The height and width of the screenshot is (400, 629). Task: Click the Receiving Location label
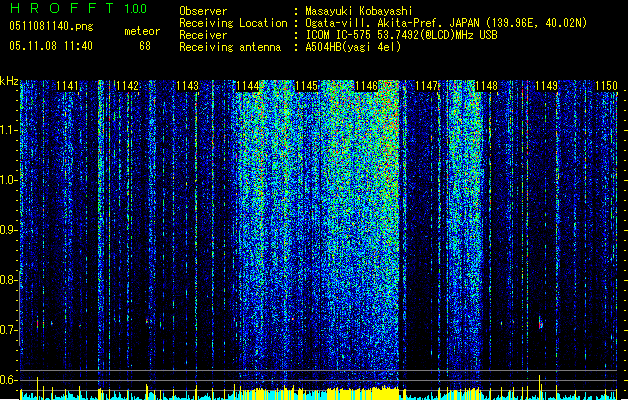(x=233, y=23)
